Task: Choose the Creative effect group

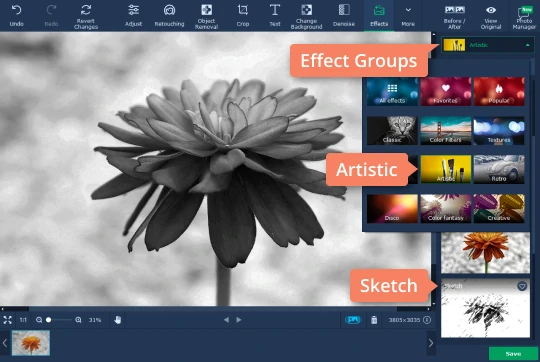Action: coord(499,208)
